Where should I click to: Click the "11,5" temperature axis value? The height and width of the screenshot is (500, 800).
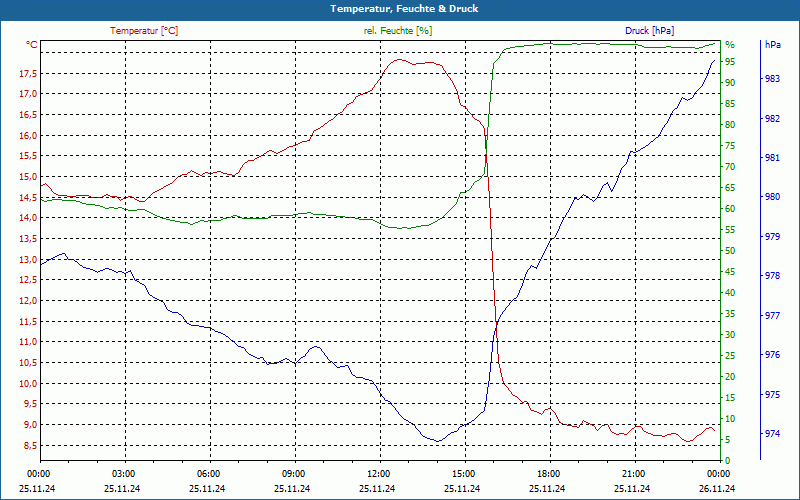pyautogui.click(x=28, y=322)
